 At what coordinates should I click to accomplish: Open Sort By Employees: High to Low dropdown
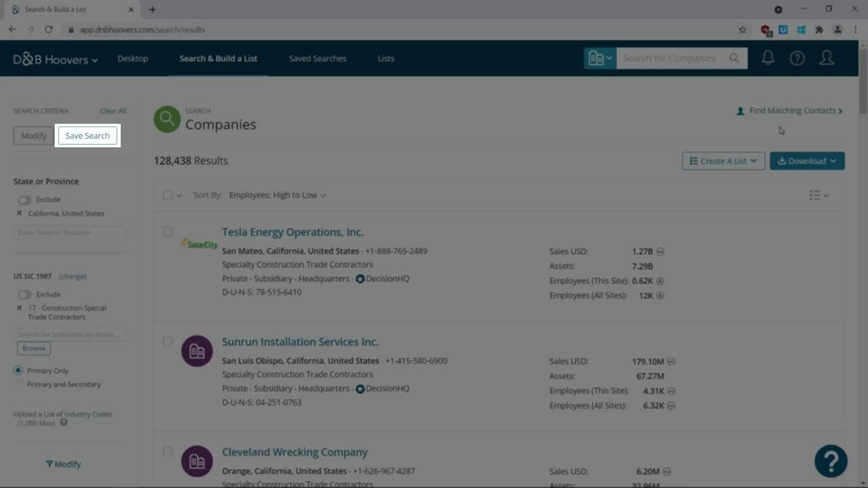click(x=277, y=195)
